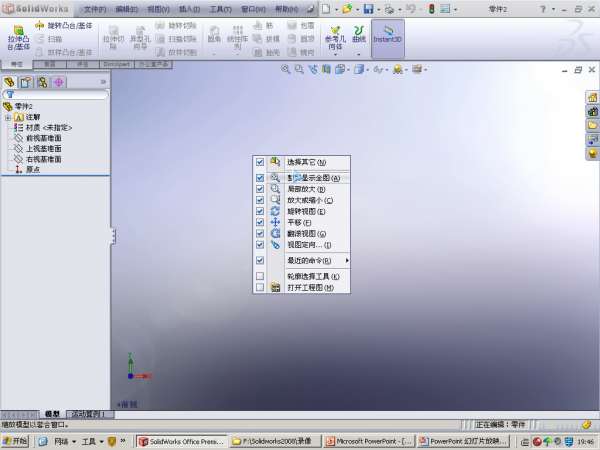The height and width of the screenshot is (450, 600).
Task: Uncheck the box beside 整屏显示全图
Action: pyautogui.click(x=260, y=178)
